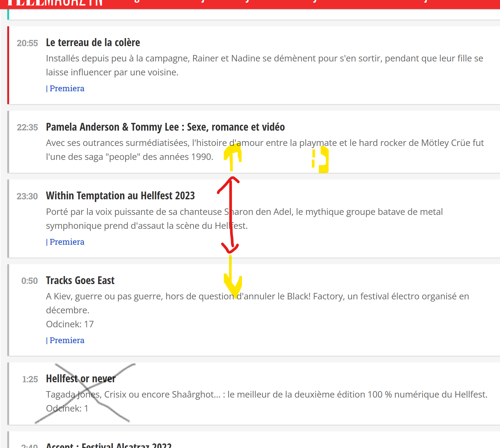Open the 'Le terreau de la colère' program title
Viewport: 500px width, 448px height.
pos(93,43)
